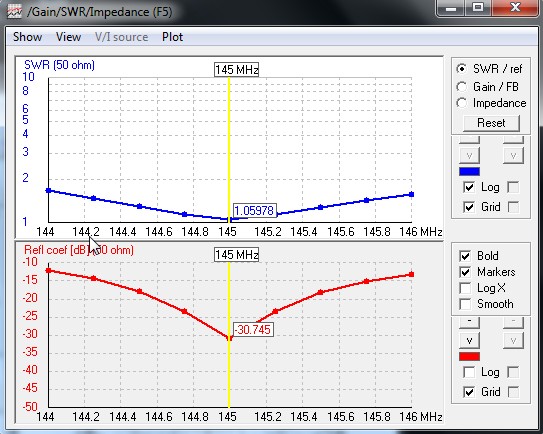Viewport: 543px width, 434px height.
Task: Open the View menu
Action: tap(69, 37)
